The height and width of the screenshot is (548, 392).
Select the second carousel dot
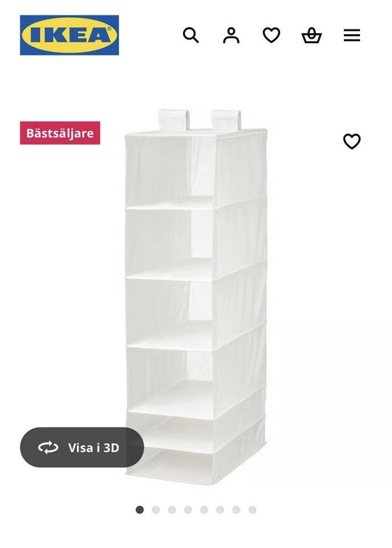click(x=156, y=510)
